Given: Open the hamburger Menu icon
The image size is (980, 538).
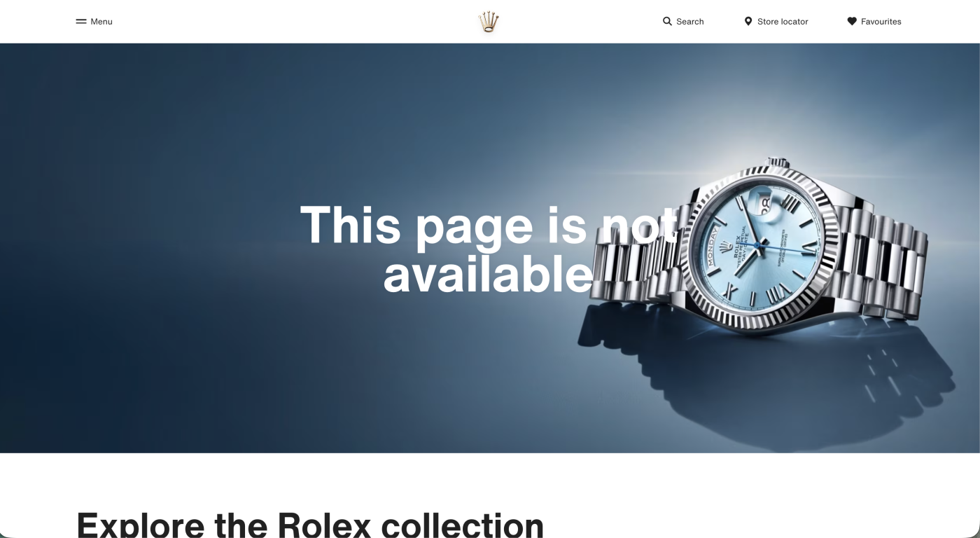Looking at the screenshot, I should point(81,22).
